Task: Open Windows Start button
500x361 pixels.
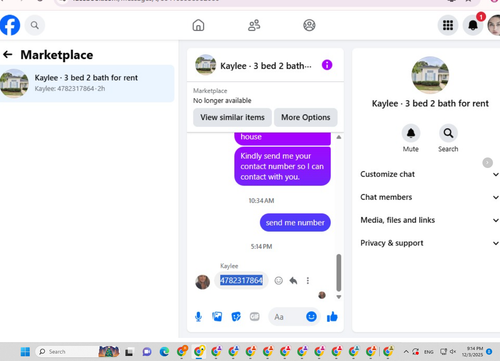Action: coord(25,351)
